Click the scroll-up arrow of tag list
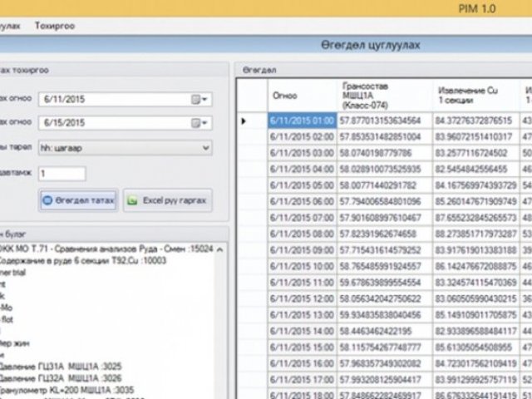This screenshot has height=399, width=532. coord(219,249)
